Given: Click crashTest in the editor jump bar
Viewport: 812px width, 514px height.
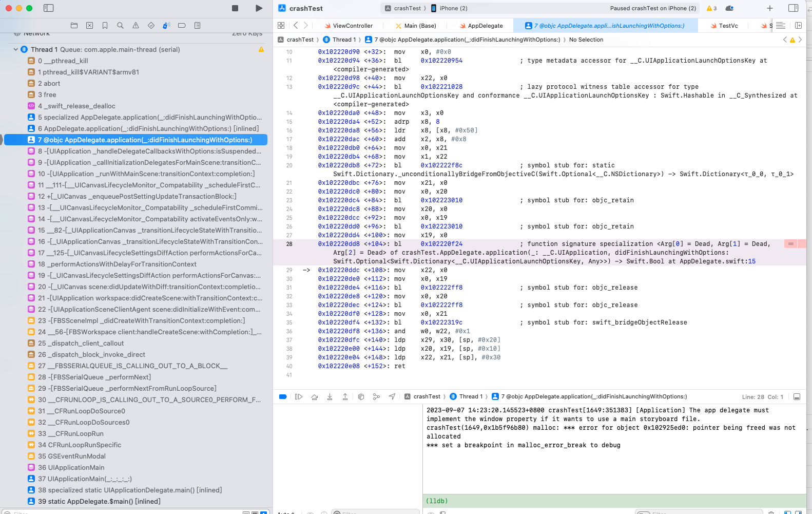Looking at the screenshot, I should (296, 40).
